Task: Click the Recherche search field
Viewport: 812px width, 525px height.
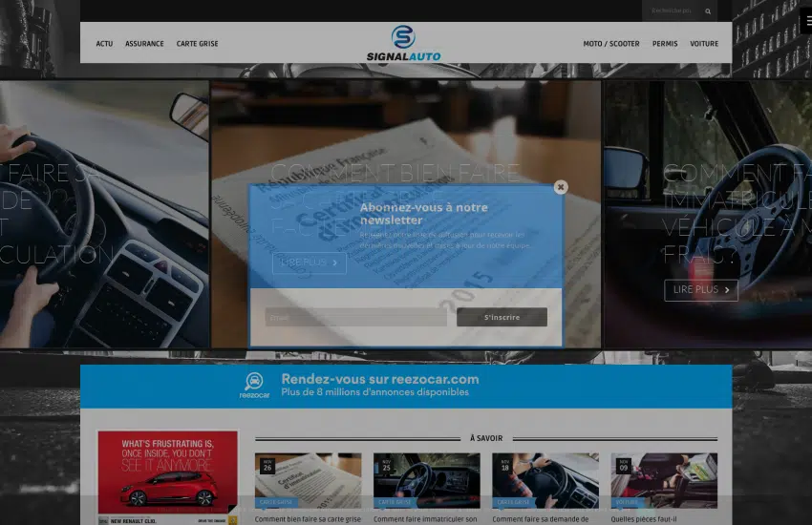Action: pyautogui.click(x=673, y=10)
